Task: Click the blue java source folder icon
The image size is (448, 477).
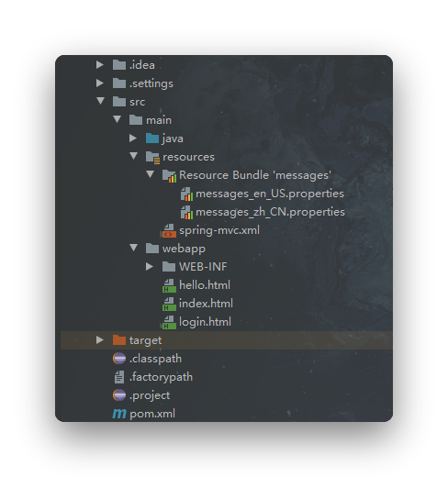Action: coord(152,139)
